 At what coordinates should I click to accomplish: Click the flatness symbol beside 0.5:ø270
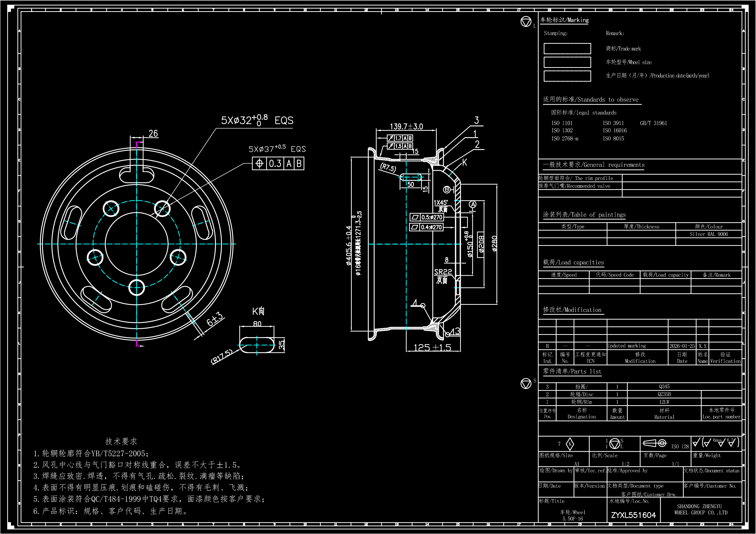(415, 217)
